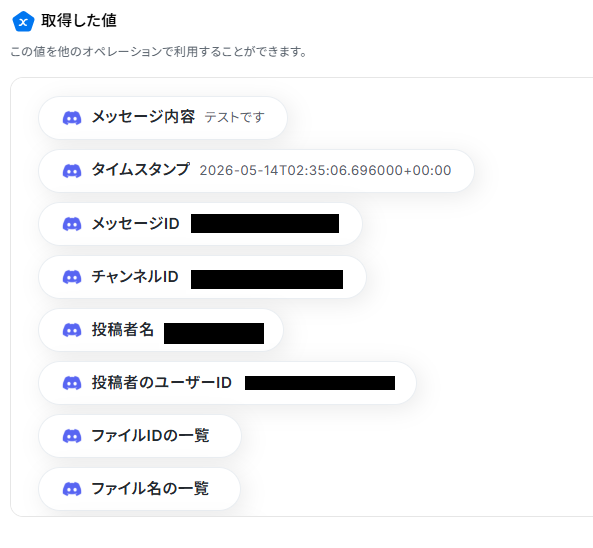The width and height of the screenshot is (593, 548).
Task: Choose the チャンネルID value chip label
Action: [135, 276]
